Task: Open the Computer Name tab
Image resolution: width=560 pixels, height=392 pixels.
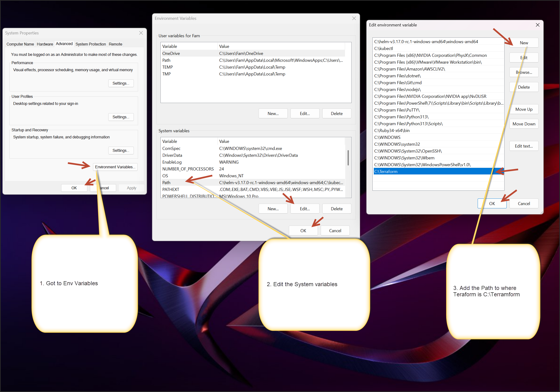Action: (x=20, y=44)
